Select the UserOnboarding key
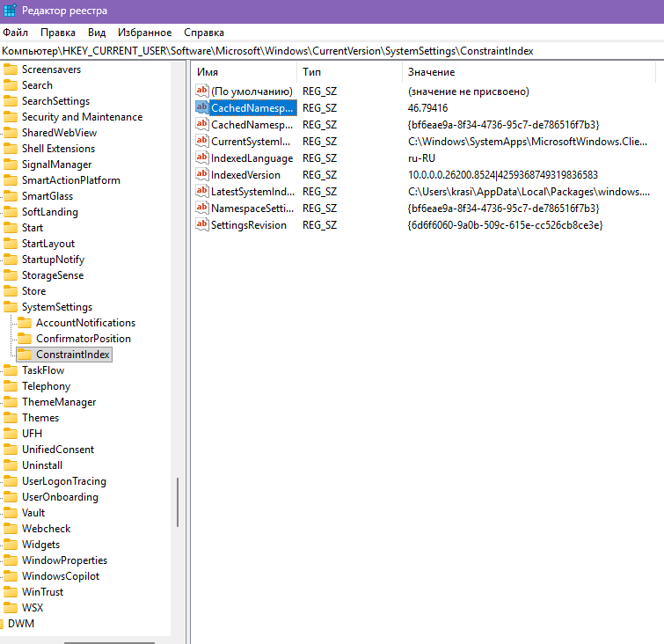 coord(60,497)
